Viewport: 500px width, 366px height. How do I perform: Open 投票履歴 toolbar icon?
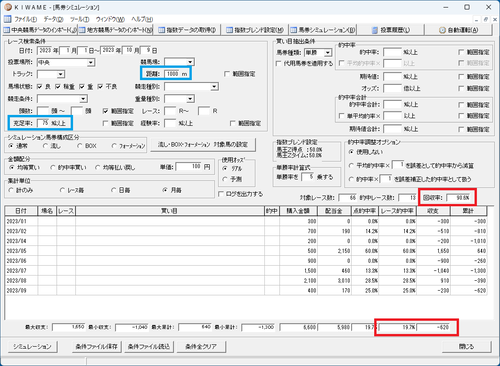point(375,30)
